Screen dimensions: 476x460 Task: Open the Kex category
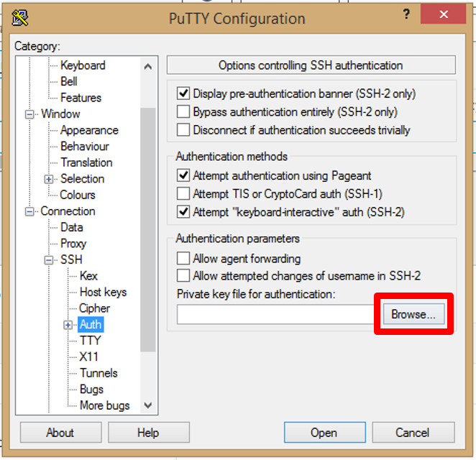88,276
